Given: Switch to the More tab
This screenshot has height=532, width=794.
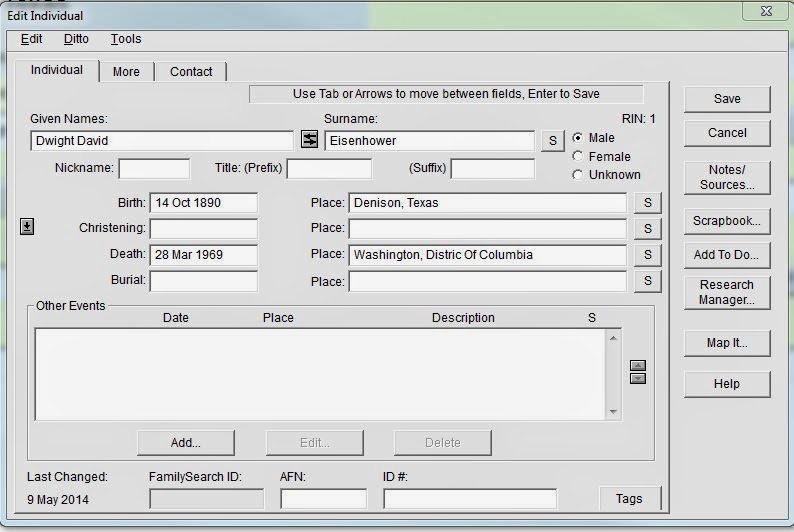Looking at the screenshot, I should [x=126, y=71].
